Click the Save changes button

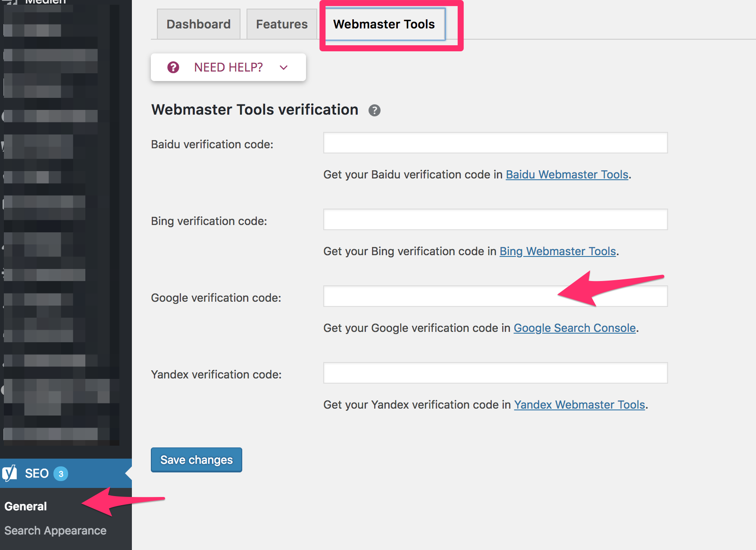[197, 460]
